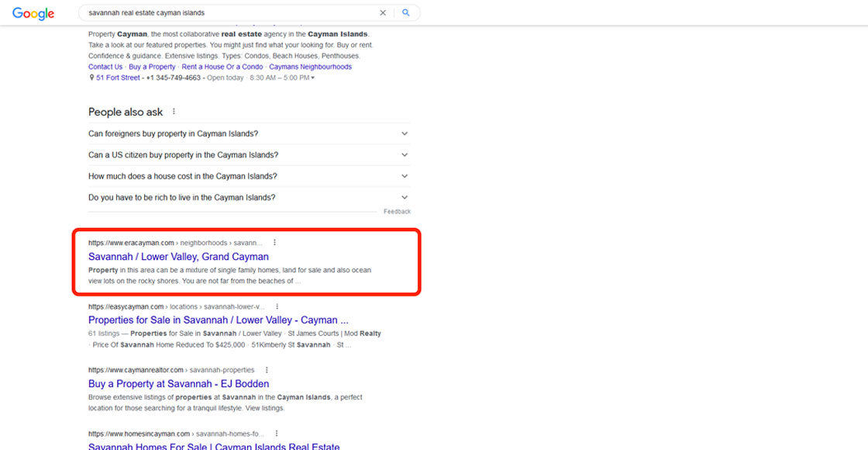Click the https://easycayman.com breadcrumb URL

tap(126, 306)
